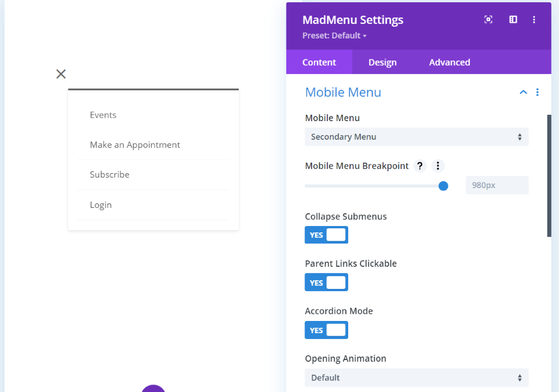Open Mobile Menu section three-dot options

(537, 93)
